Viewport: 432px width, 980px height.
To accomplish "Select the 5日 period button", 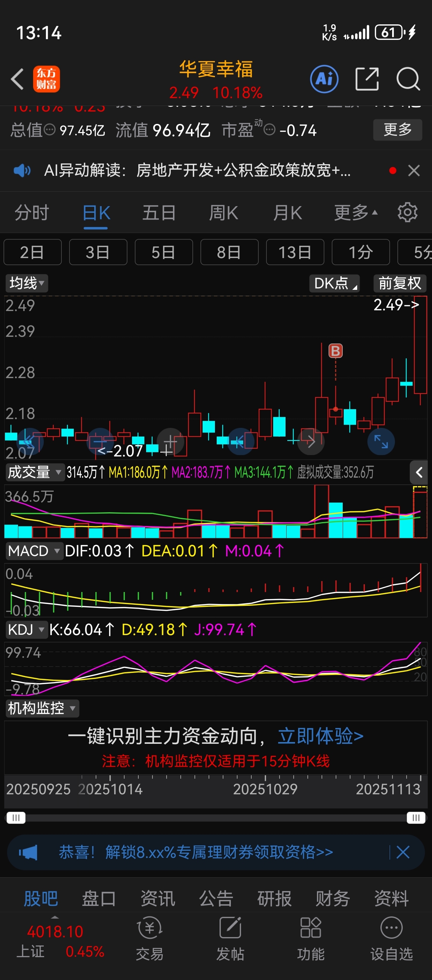I will point(164,252).
